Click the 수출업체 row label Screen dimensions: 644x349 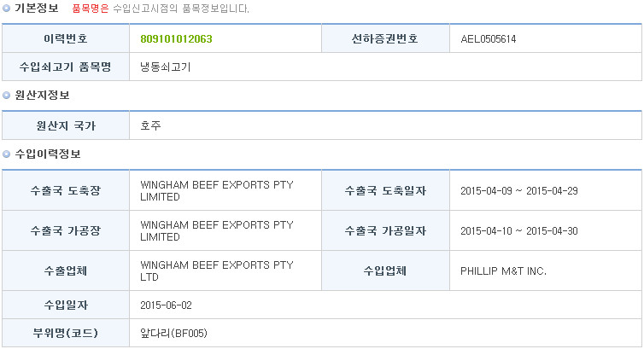[66, 271]
